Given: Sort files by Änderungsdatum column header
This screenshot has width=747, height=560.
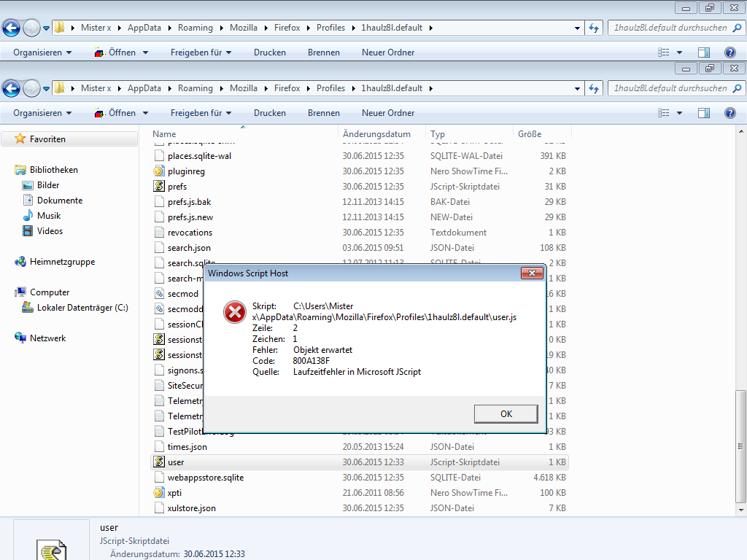Looking at the screenshot, I should (x=376, y=134).
